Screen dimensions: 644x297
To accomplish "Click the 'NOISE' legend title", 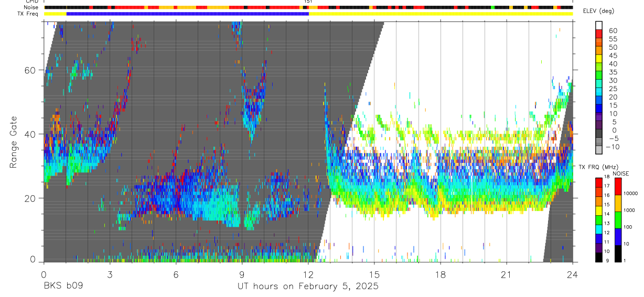I will [620, 173].
